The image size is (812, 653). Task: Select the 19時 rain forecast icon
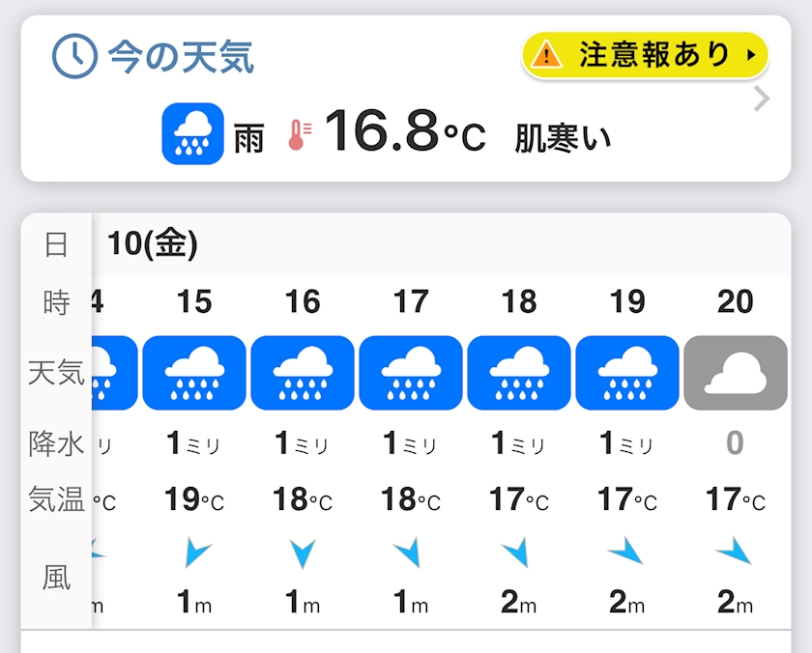point(627,373)
